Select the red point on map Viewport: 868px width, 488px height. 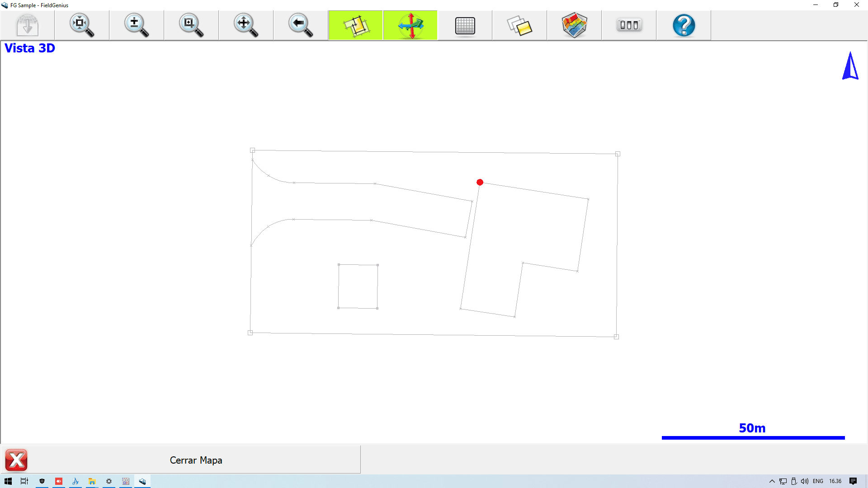[x=480, y=182]
